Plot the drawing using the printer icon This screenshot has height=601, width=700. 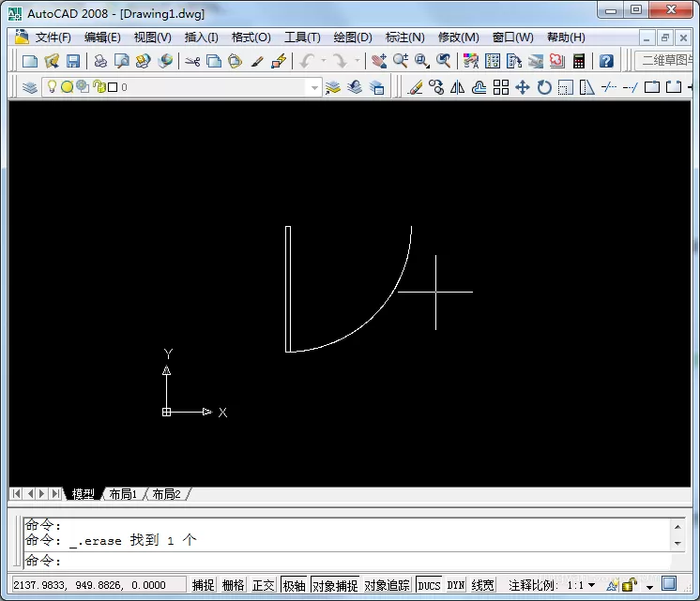pyautogui.click(x=100, y=61)
